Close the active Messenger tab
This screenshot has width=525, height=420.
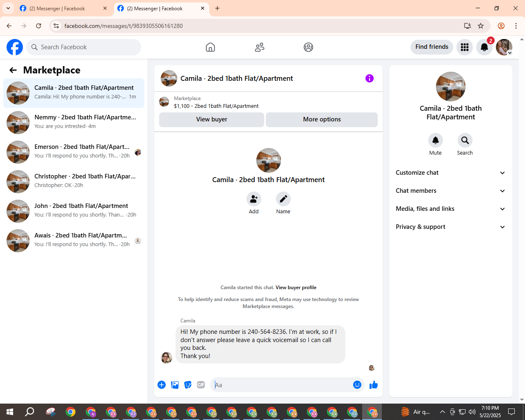(203, 8)
